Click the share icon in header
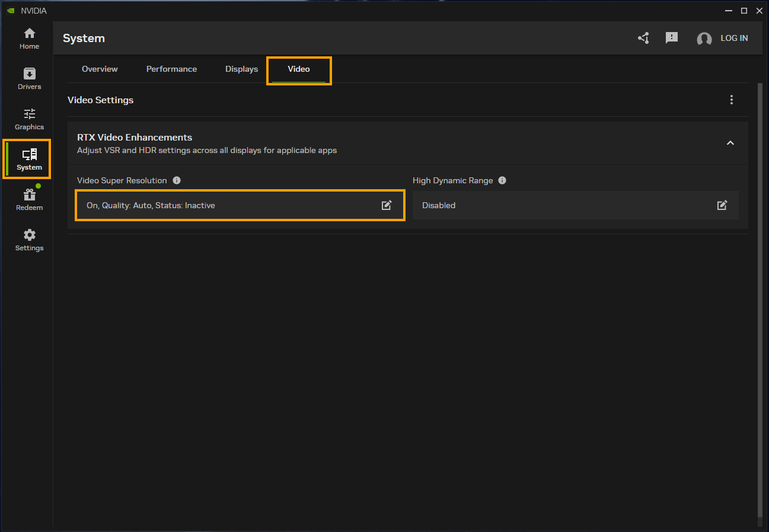Screen dimensions: 769x532 tap(643, 38)
